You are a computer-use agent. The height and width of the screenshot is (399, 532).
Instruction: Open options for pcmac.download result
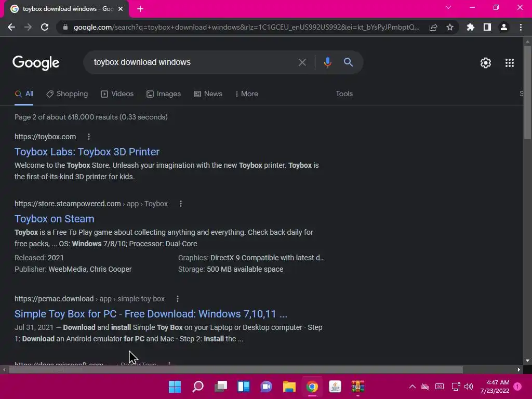point(178,299)
